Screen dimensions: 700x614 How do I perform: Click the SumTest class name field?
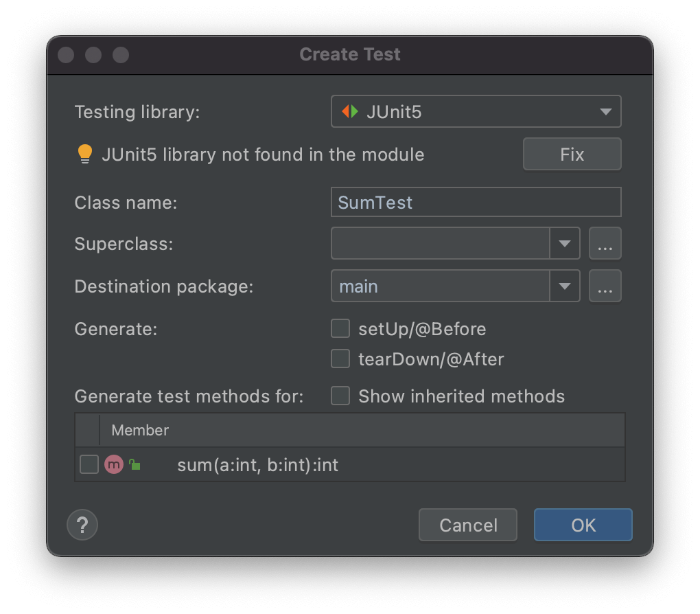476,202
